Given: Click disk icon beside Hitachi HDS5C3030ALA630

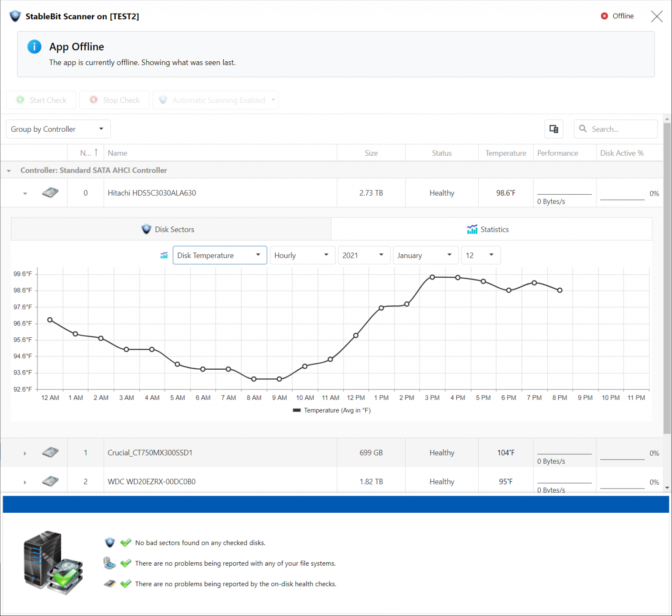Looking at the screenshot, I should click(x=50, y=192).
